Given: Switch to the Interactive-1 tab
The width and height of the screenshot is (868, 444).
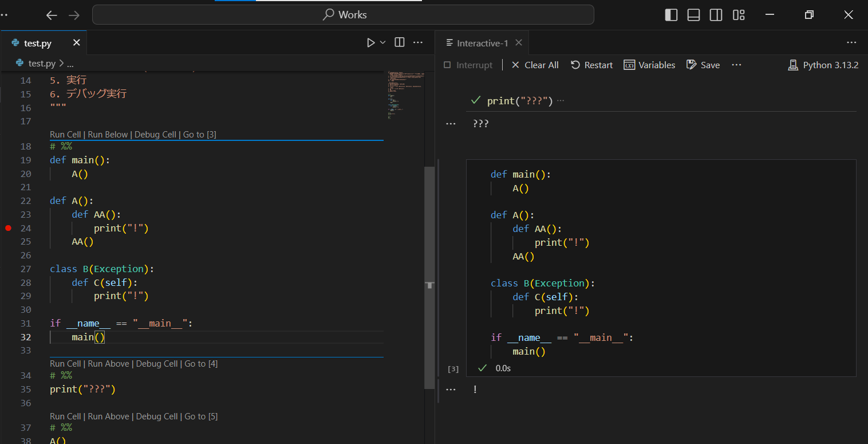Looking at the screenshot, I should [483, 43].
